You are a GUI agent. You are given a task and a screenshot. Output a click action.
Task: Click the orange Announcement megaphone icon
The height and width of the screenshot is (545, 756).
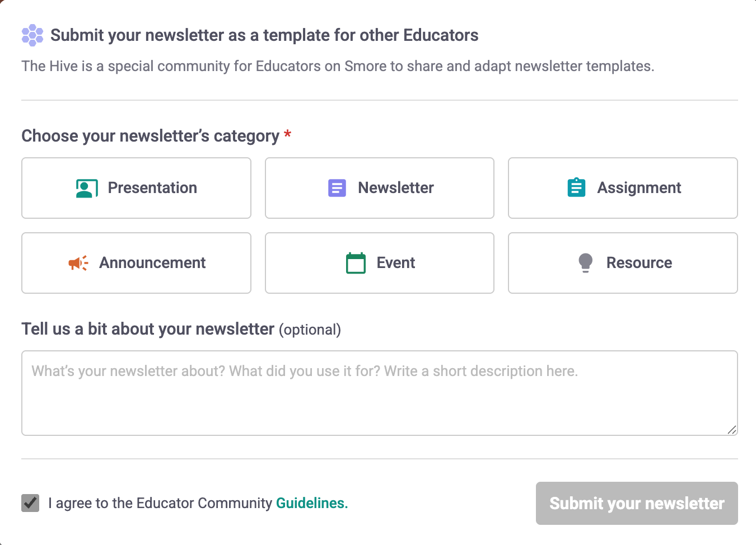pyautogui.click(x=78, y=263)
